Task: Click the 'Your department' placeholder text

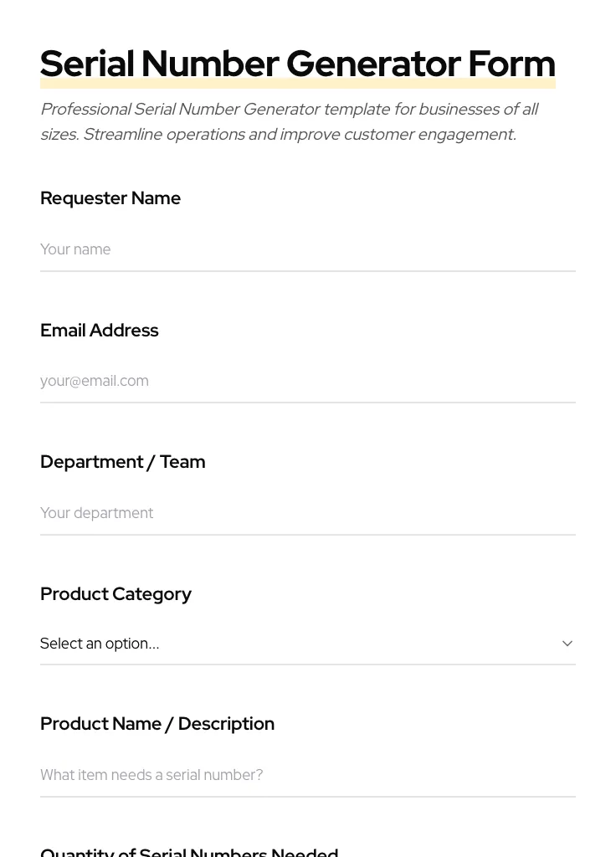Action: [97, 513]
